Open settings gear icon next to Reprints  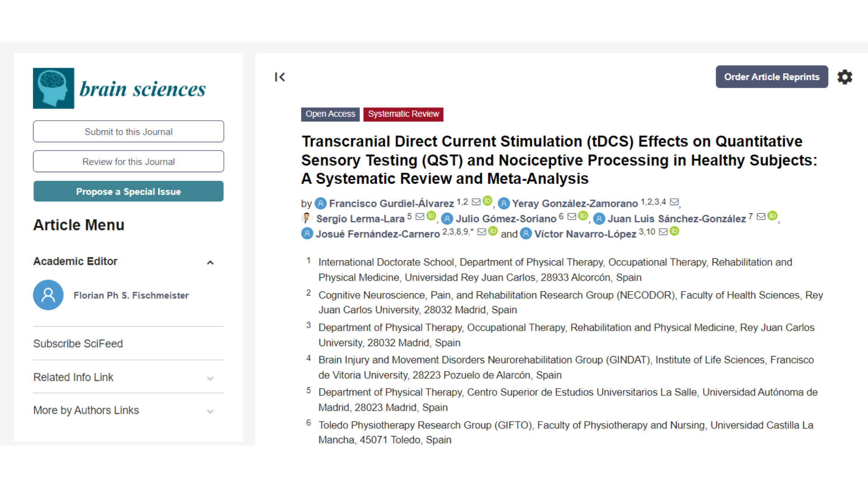(x=844, y=77)
